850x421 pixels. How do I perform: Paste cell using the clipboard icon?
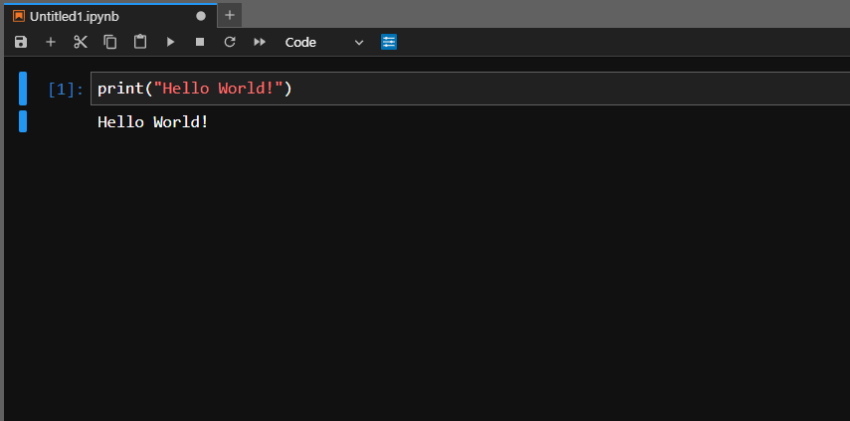(140, 42)
